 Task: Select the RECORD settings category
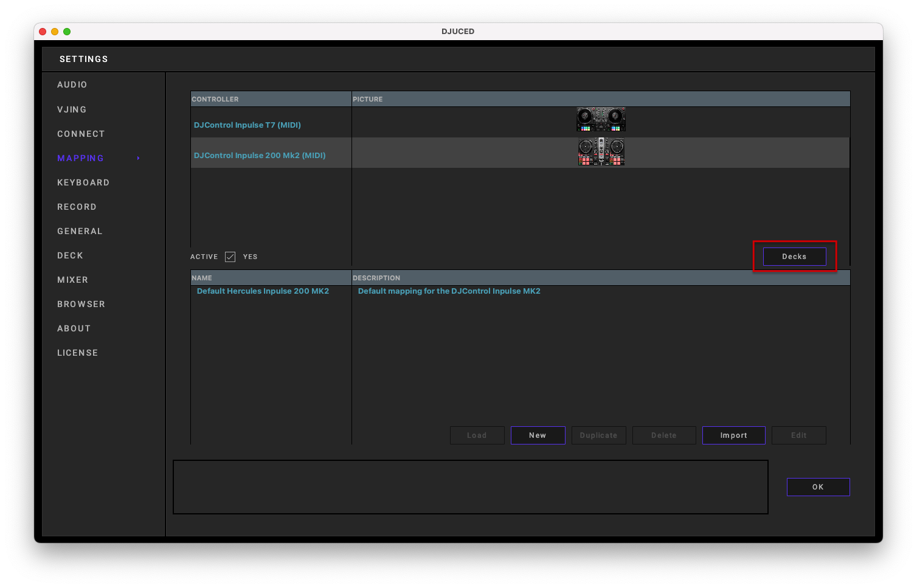pyautogui.click(x=77, y=207)
